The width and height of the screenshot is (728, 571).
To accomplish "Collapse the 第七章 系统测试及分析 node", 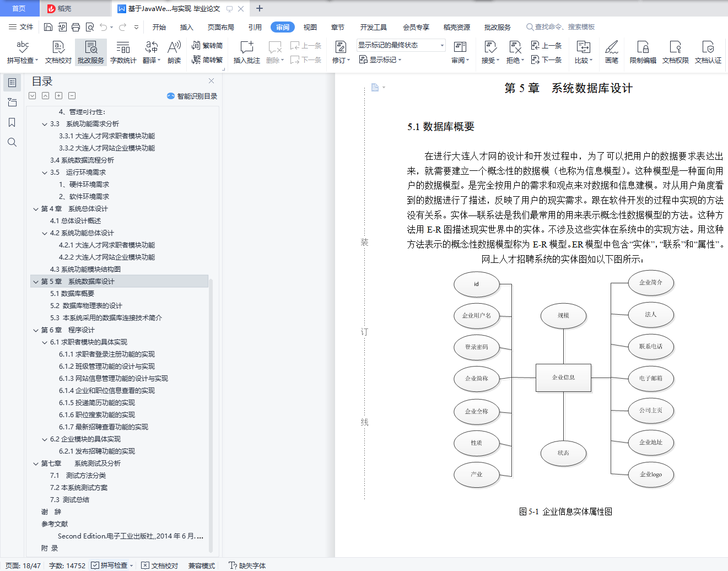I will (36, 464).
